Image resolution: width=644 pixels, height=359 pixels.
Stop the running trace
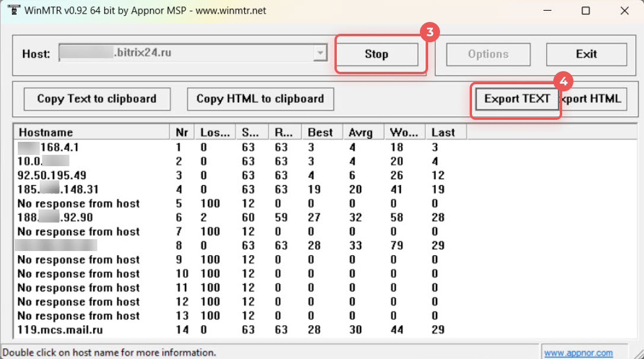376,54
